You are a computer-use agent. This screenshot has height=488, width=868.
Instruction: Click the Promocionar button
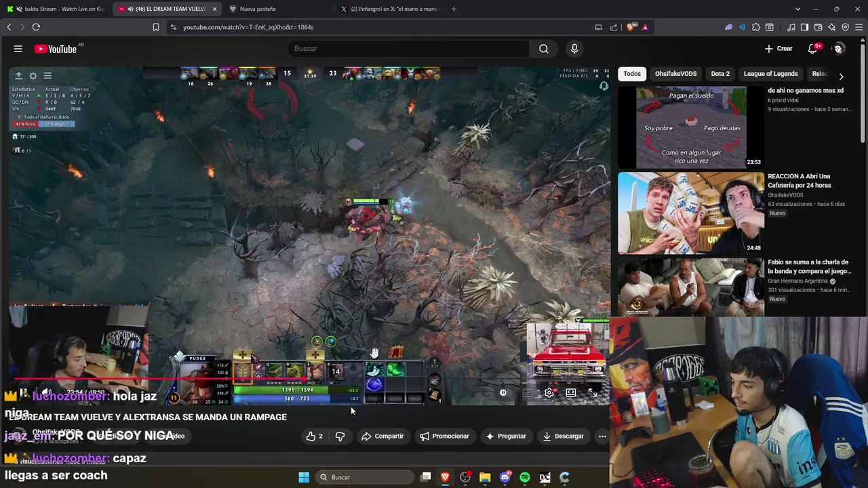[x=444, y=436]
